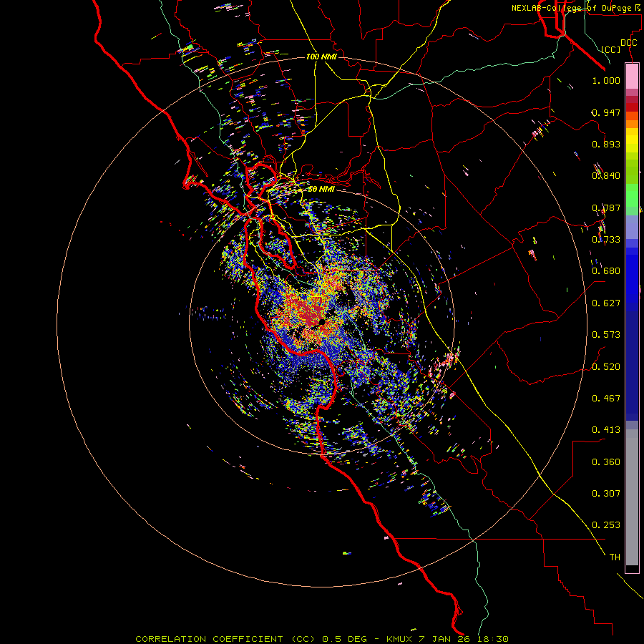Click the KMUX station identifier in footer
The height and width of the screenshot is (644, 644).
(x=399, y=639)
